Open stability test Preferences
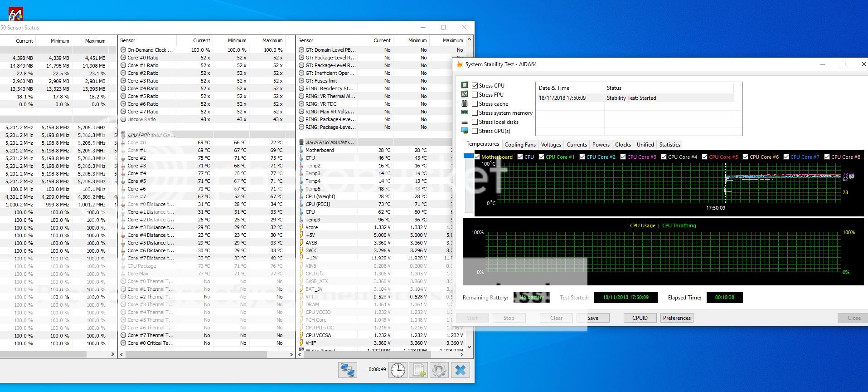 coord(677,318)
